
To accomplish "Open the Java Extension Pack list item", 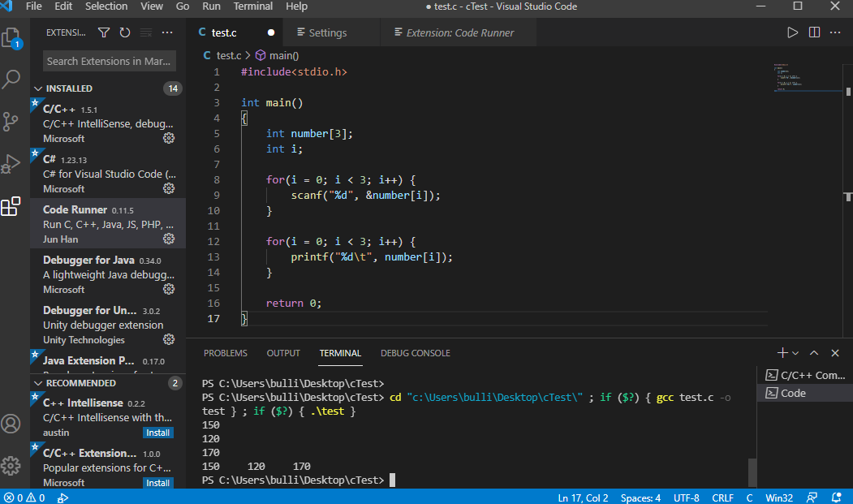I will pos(108,361).
